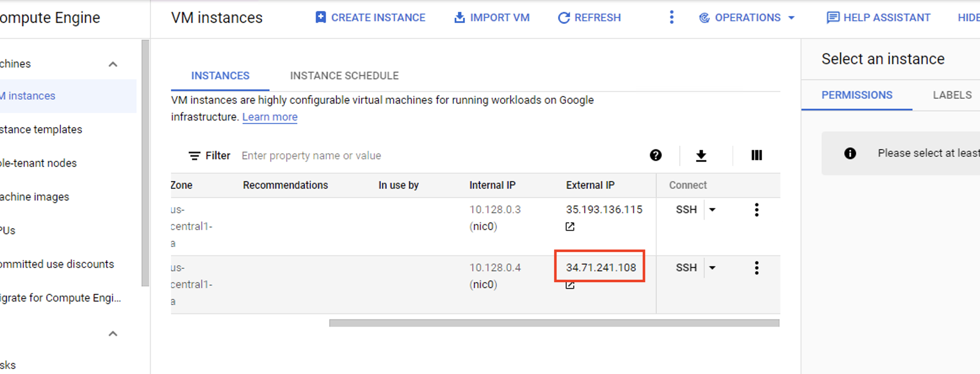980x374 pixels.
Task: Click the Import VM button
Action: (x=492, y=18)
